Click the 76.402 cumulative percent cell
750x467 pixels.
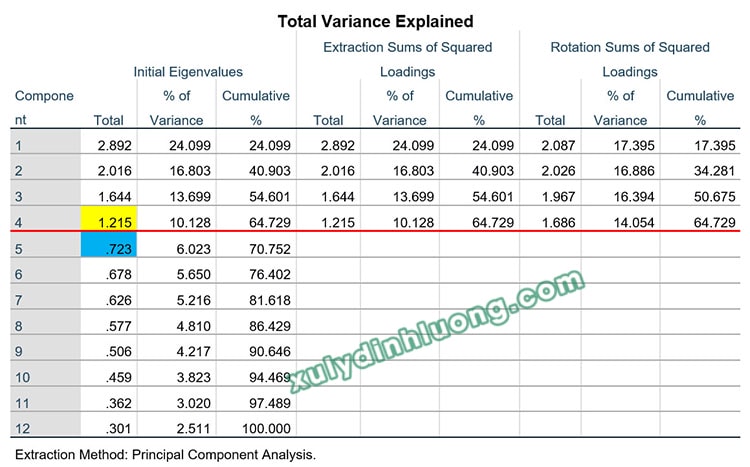pos(270,274)
